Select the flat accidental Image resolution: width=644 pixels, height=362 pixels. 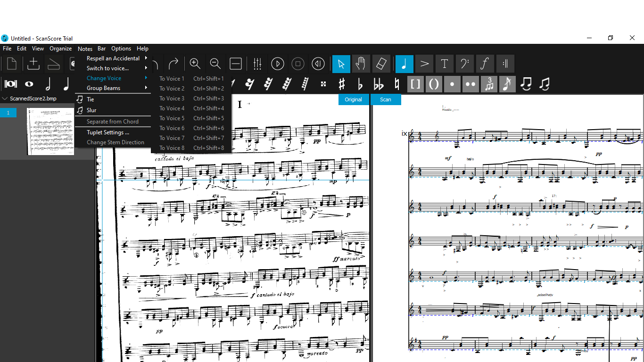pos(360,84)
